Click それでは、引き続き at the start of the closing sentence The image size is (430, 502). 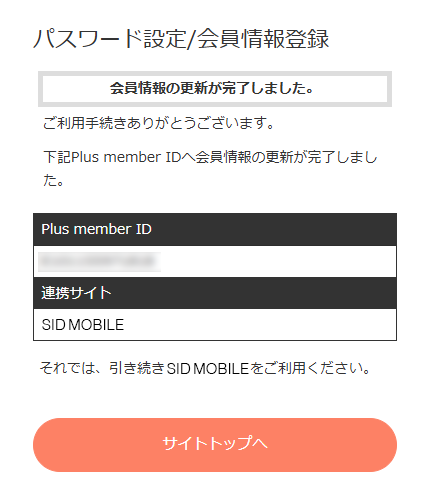[x=102, y=368]
